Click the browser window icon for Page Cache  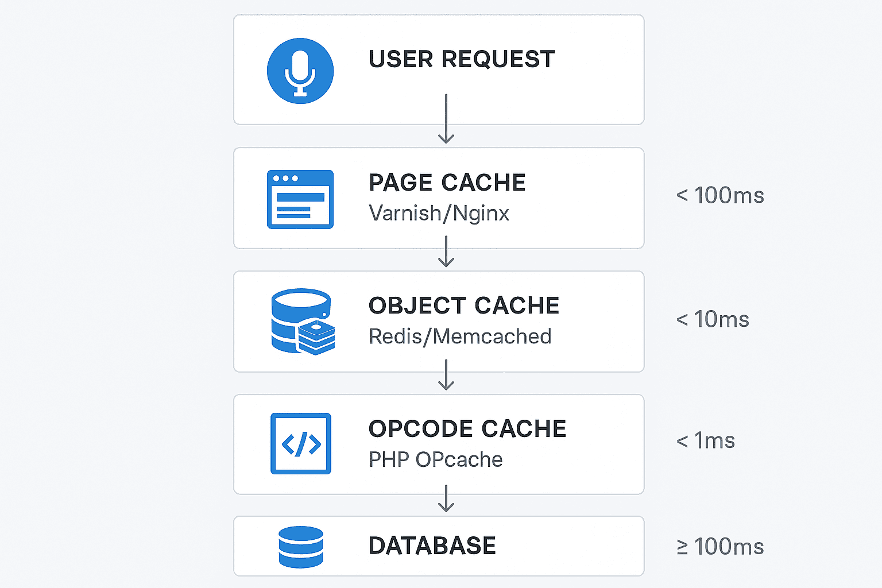pyautogui.click(x=300, y=199)
